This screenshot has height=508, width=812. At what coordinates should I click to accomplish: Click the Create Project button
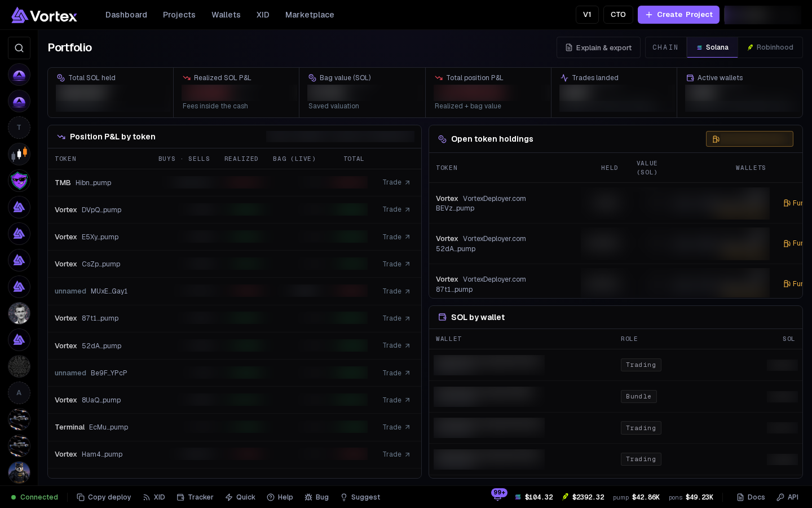(678, 15)
